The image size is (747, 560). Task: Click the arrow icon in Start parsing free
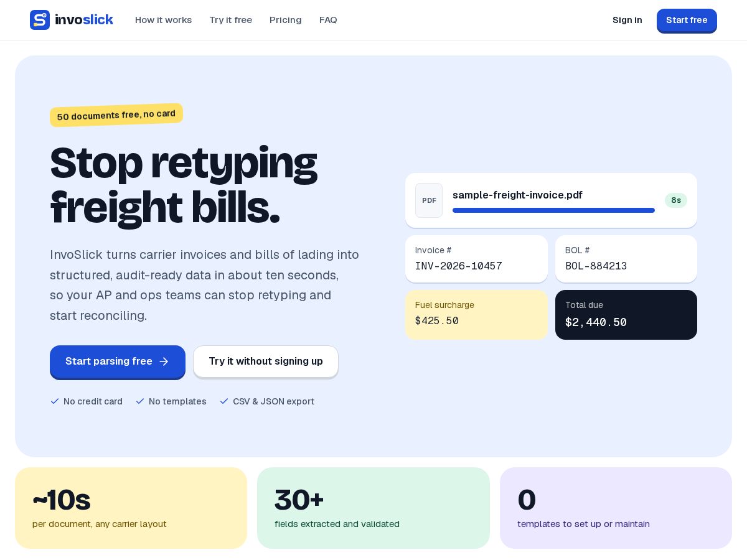164,362
